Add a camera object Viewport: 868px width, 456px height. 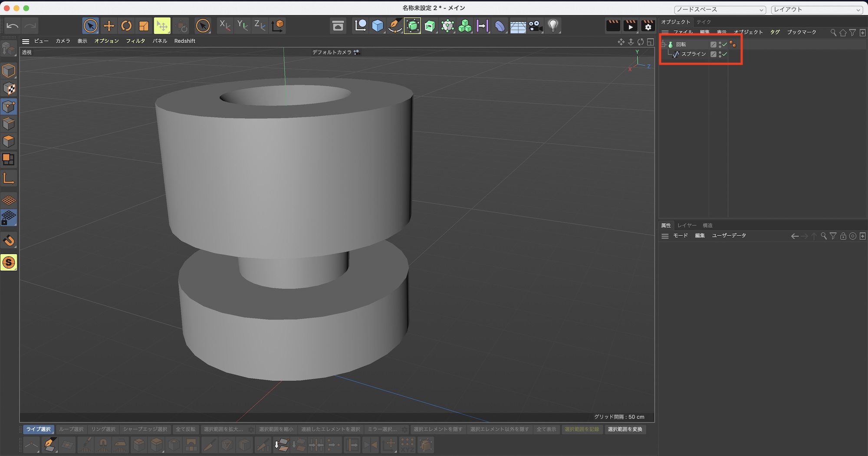pos(536,26)
